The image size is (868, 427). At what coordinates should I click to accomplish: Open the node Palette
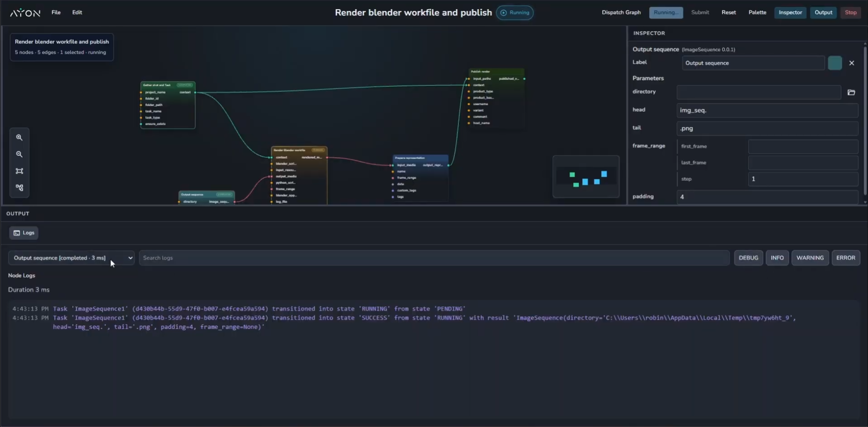757,12
